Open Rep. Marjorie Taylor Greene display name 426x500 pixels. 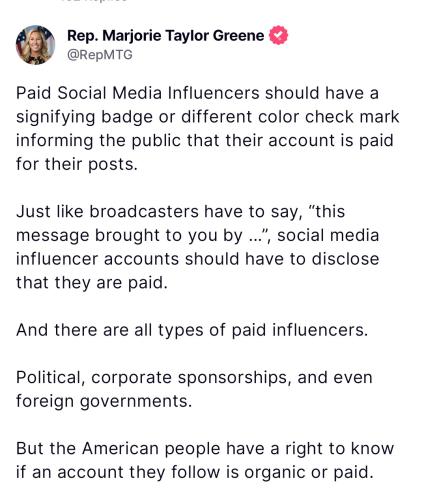166,36
